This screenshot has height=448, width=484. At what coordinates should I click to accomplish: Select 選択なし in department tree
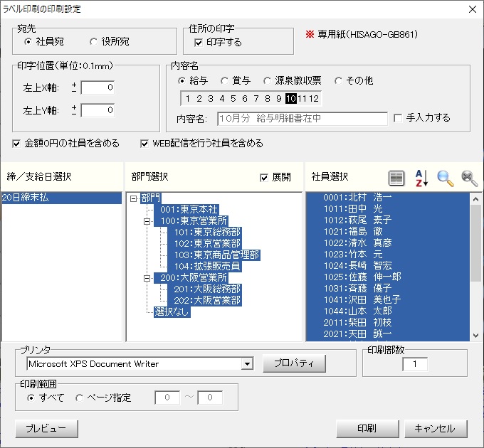172,312
